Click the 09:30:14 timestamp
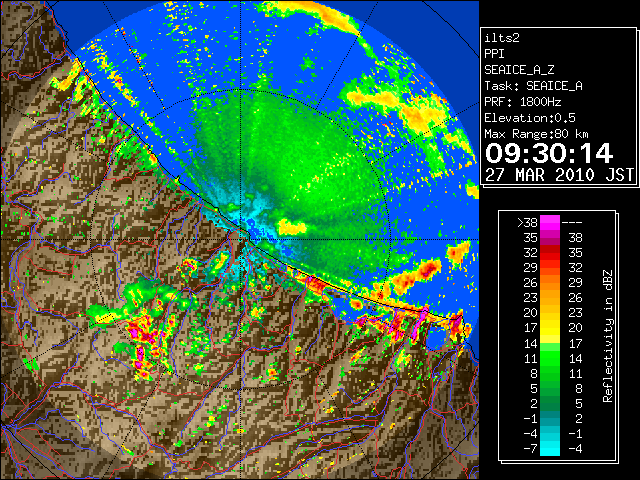Image resolution: width=640 pixels, height=480 pixels. [x=549, y=153]
